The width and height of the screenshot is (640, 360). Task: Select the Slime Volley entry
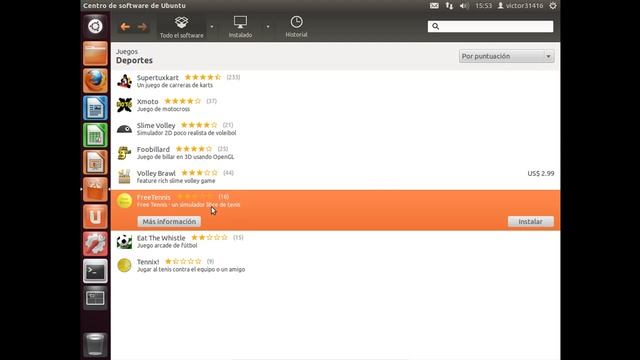tap(335, 129)
